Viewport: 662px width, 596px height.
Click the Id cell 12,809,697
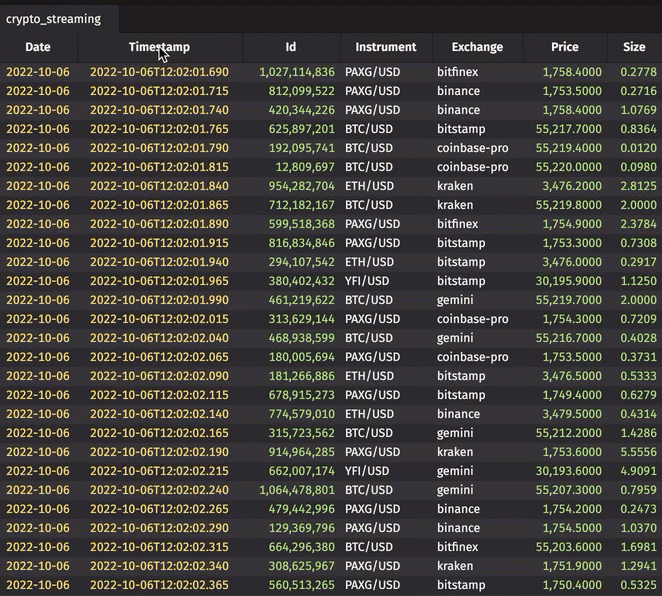[x=305, y=167]
